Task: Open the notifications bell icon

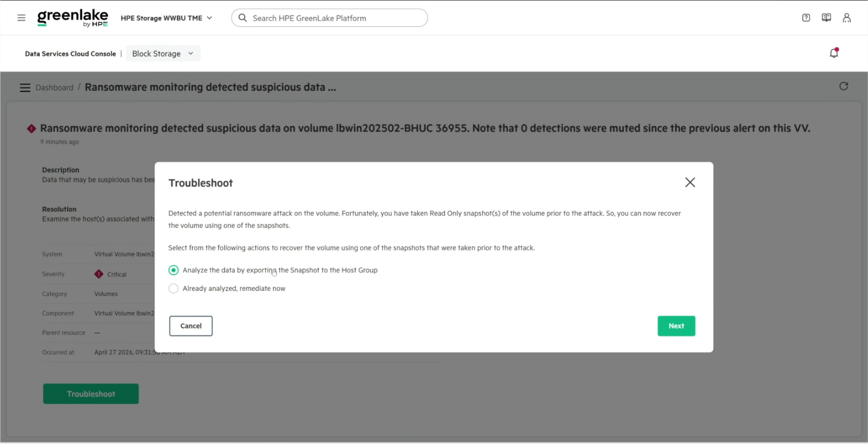Action: click(x=834, y=53)
